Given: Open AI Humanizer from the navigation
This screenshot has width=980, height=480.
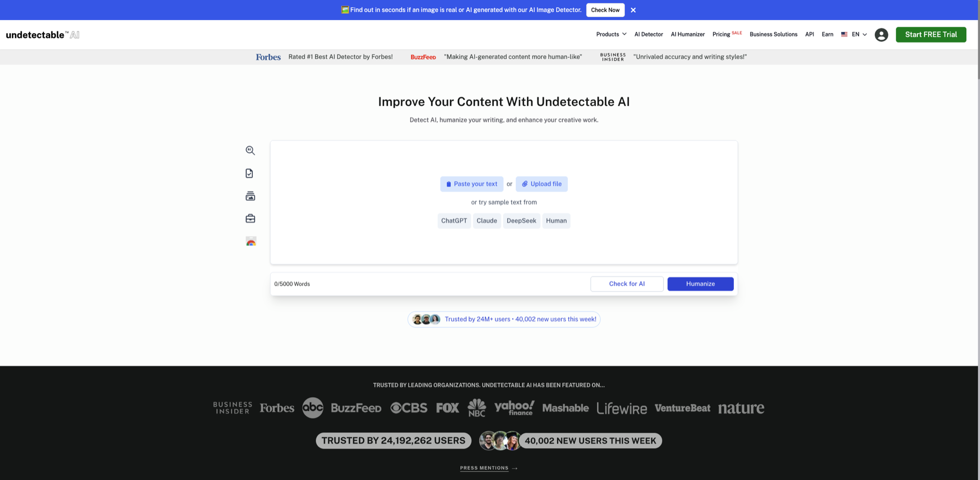Looking at the screenshot, I should click(688, 34).
